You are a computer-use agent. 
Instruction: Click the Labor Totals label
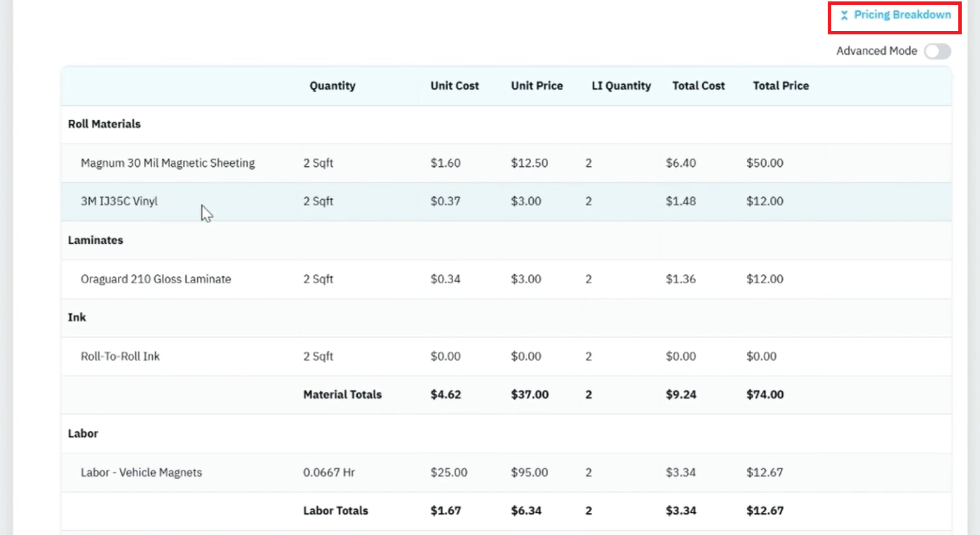pyautogui.click(x=335, y=510)
